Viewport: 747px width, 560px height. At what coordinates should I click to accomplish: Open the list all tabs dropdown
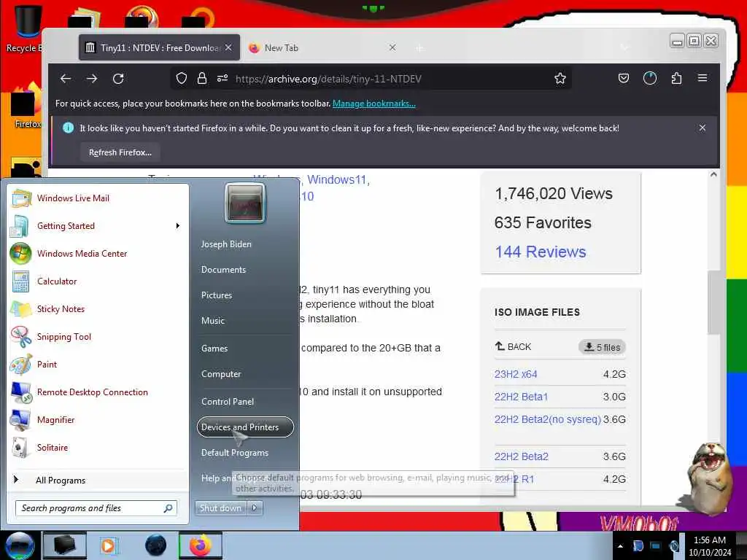click(624, 47)
